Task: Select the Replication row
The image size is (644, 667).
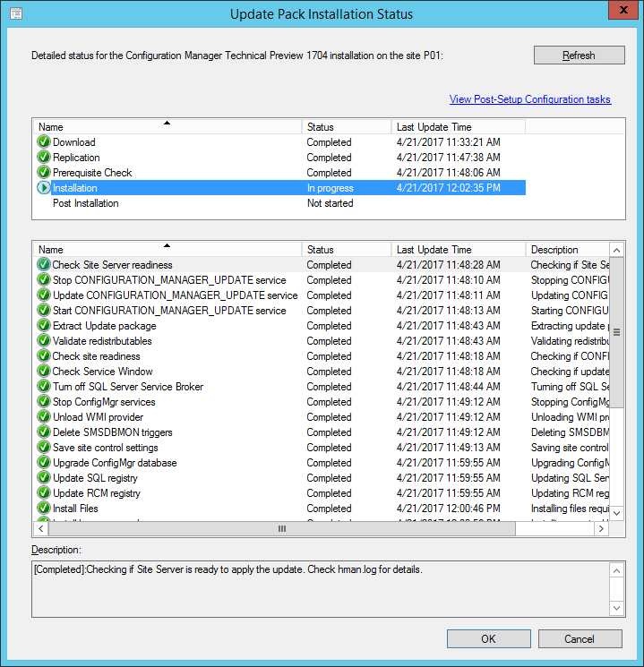Action: pos(281,157)
